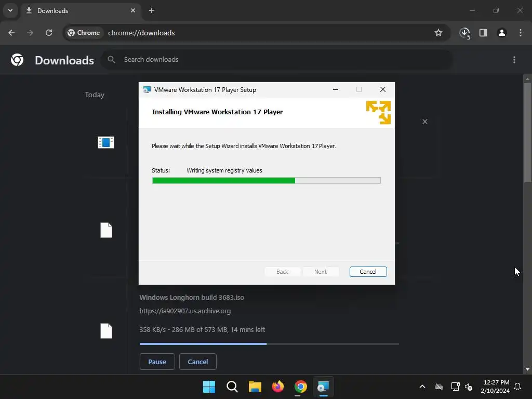532x399 pixels.
Task: Minimize the VMware Setup window
Action: (x=336, y=89)
